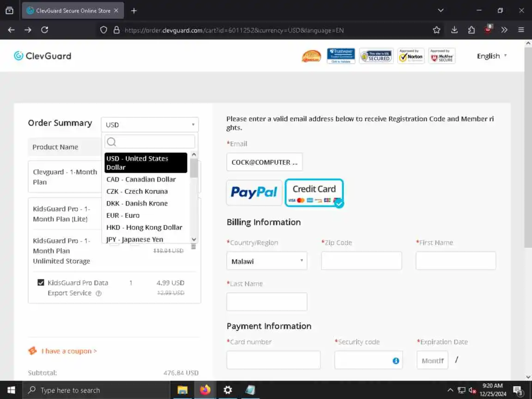This screenshot has width=532, height=399.
Task: Select Credit Card payment method
Action: (314, 193)
